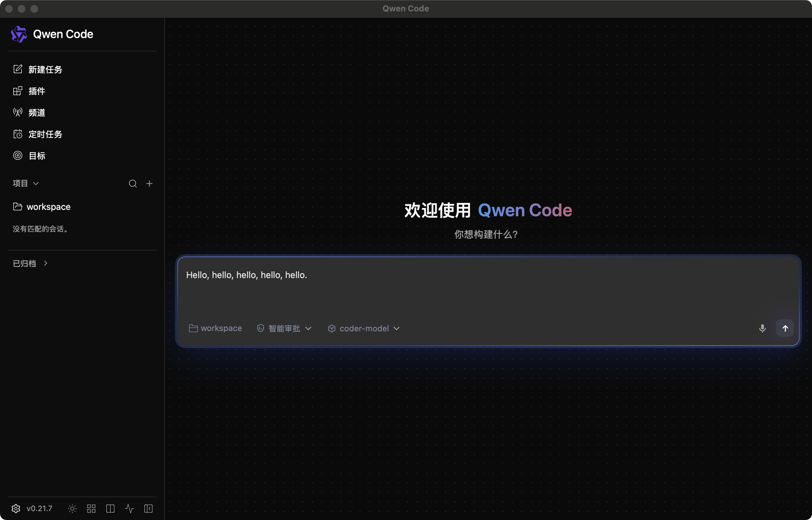Click the four-square grid icon in the sidebar footer
This screenshot has height=520, width=812.
click(91, 509)
